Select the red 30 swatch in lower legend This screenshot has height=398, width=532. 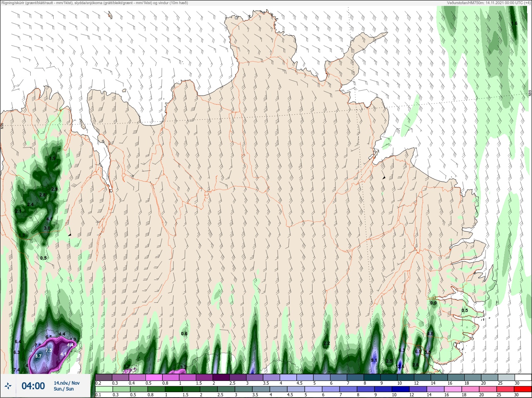click(523, 389)
